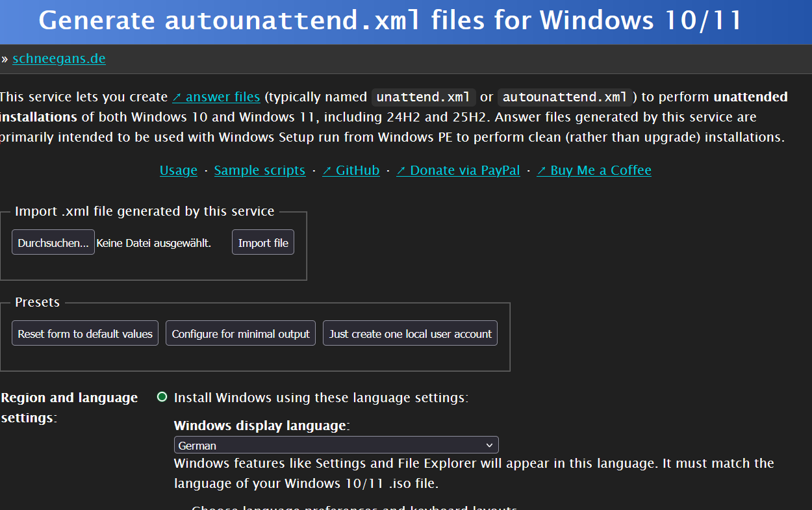812x510 pixels.
Task: Click the Generate autounattend.xml page heading
Action: 390,21
